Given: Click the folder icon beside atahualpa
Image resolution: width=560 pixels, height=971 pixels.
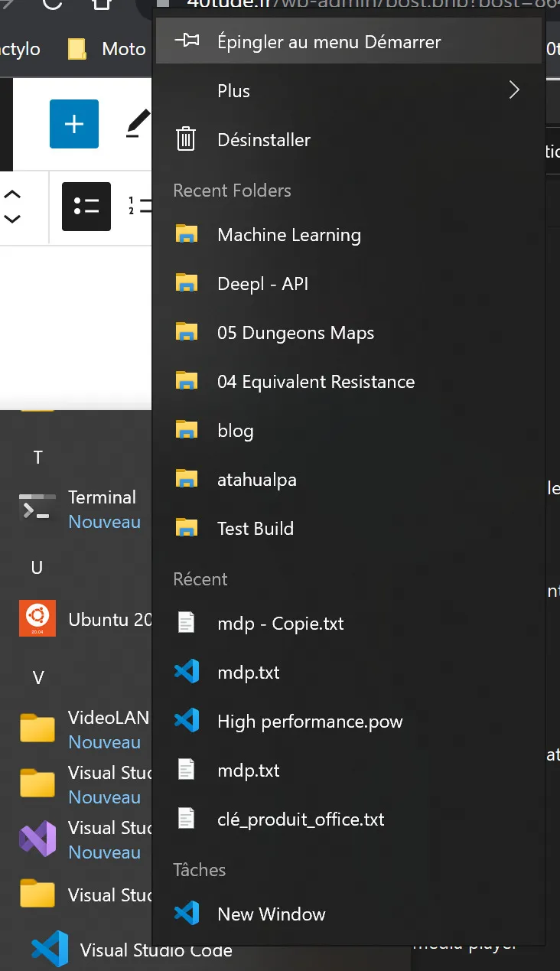Looking at the screenshot, I should click(x=187, y=479).
